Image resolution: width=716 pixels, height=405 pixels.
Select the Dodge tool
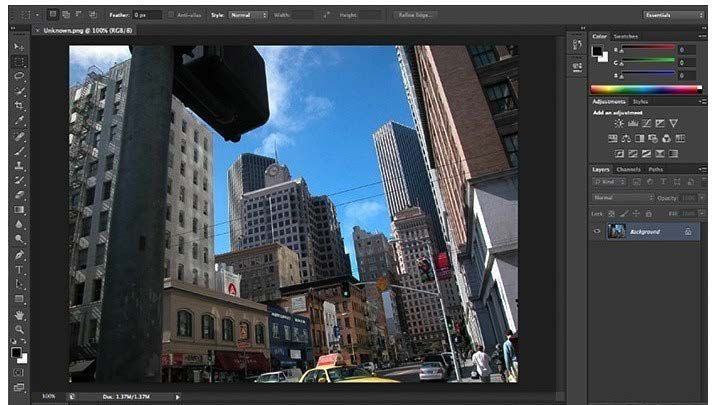[19, 239]
